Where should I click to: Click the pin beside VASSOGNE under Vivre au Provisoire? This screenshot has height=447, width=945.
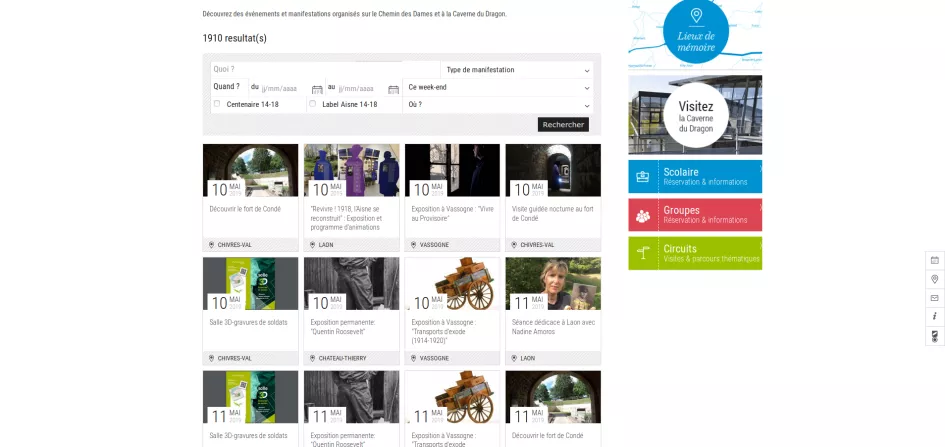coord(413,245)
